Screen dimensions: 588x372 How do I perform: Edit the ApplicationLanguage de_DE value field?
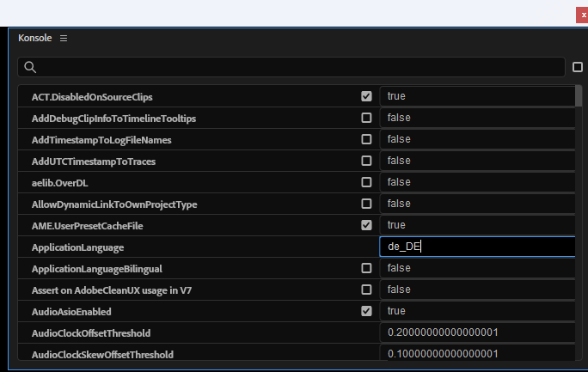coord(477,247)
